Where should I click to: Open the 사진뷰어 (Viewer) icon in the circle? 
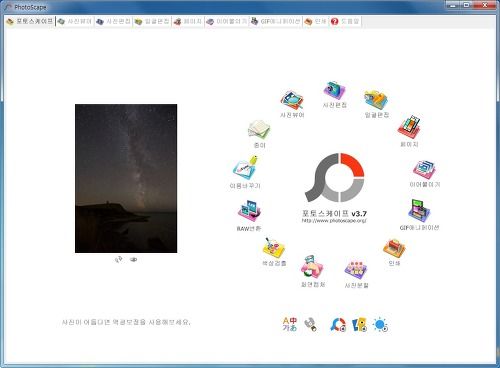[292, 100]
